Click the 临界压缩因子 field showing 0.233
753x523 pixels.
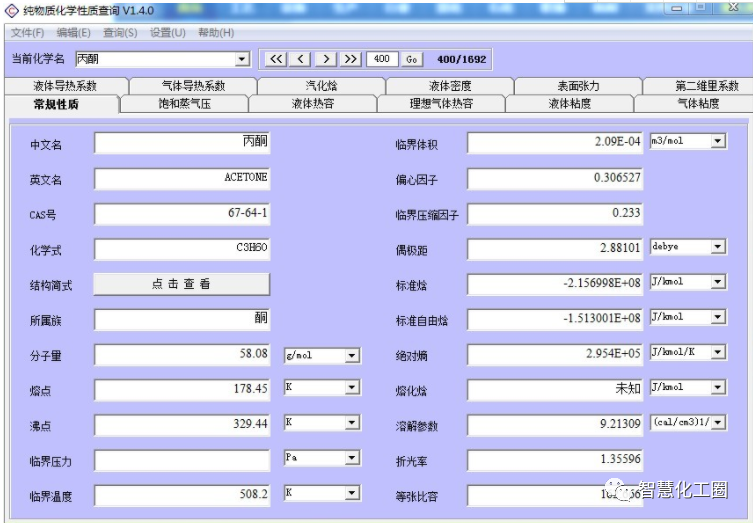(555, 214)
